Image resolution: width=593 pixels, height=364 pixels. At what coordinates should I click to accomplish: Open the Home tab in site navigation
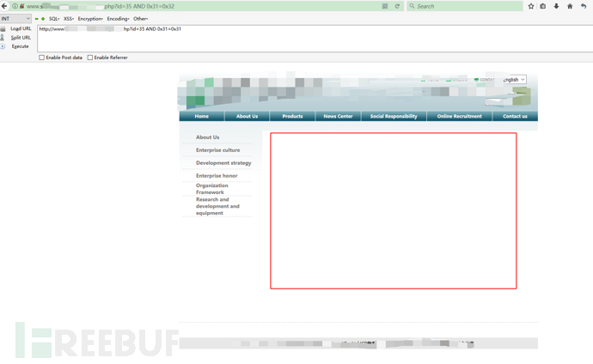(x=202, y=116)
